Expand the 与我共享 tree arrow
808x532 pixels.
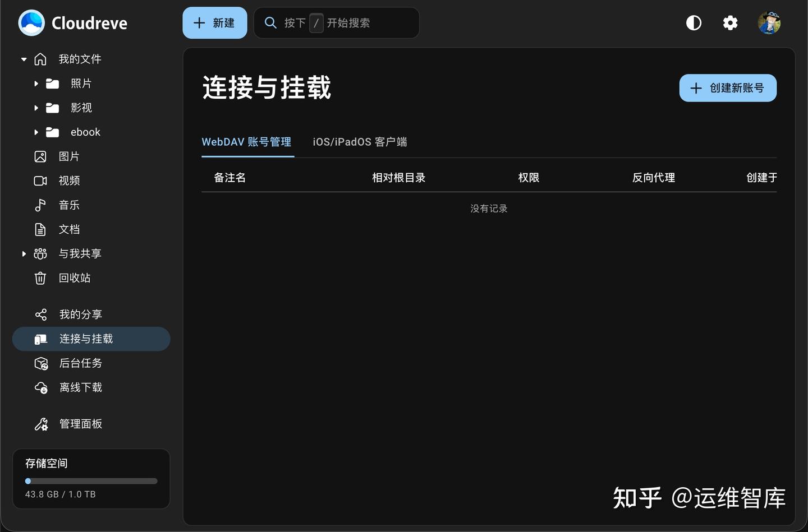pos(24,254)
